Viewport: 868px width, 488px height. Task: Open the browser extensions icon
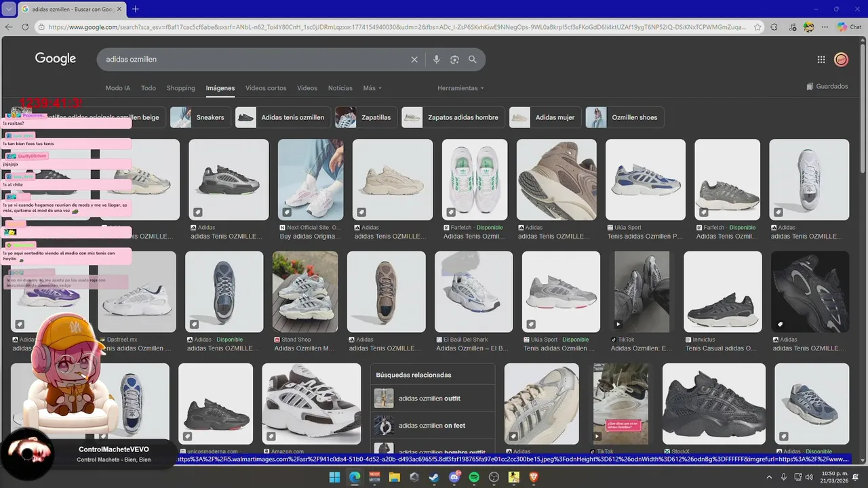click(x=774, y=27)
